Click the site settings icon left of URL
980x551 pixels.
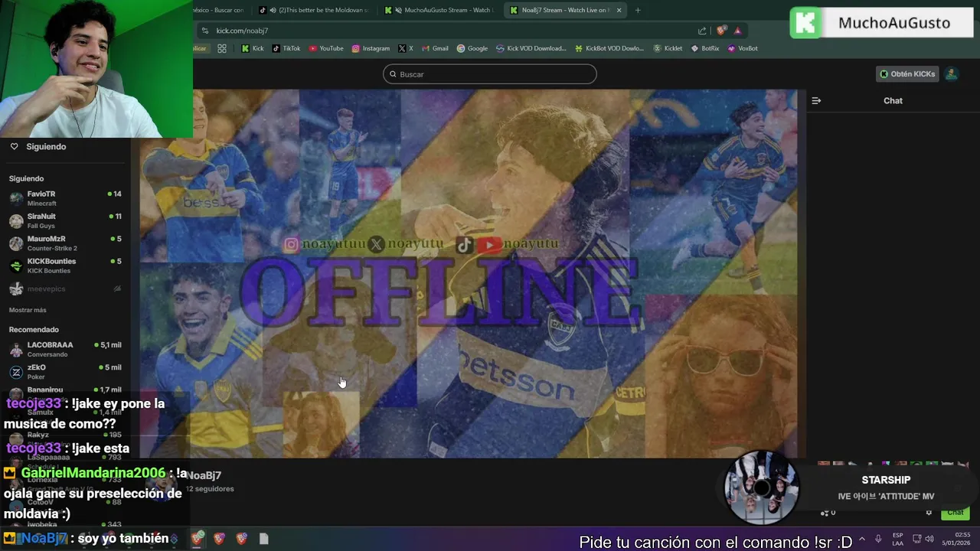pos(204,31)
